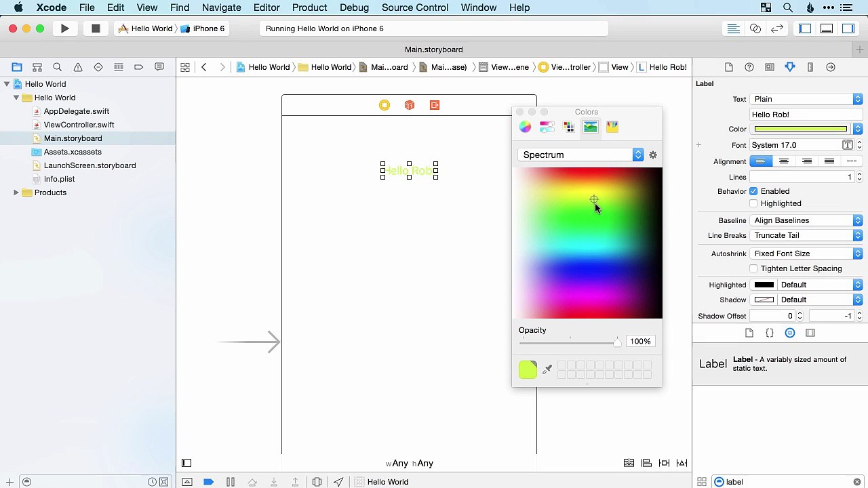Viewport: 868px width, 488px height.
Task: Stop the running app
Action: tap(96, 28)
